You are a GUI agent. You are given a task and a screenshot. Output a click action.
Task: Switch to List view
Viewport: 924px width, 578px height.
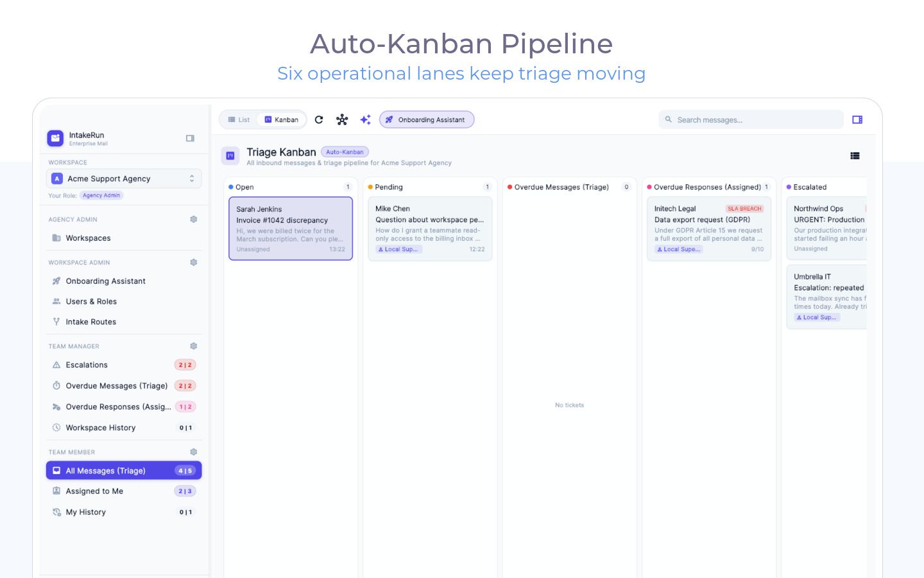point(239,119)
